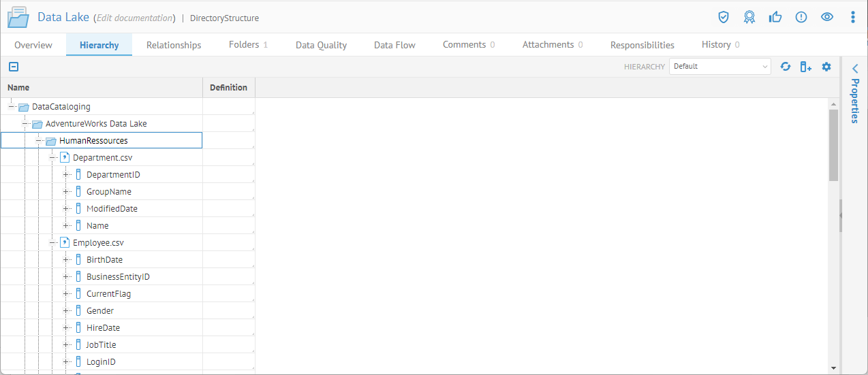Select the AdventureWorks Data Lake folder
Screen dimensions: 868x375
point(96,124)
